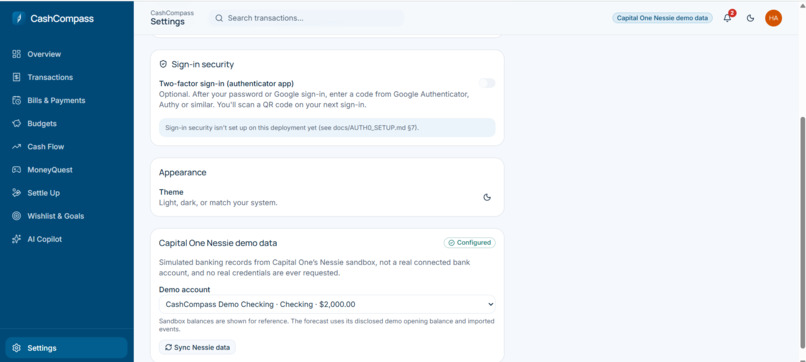Click the Sync Nessie data button

point(197,348)
